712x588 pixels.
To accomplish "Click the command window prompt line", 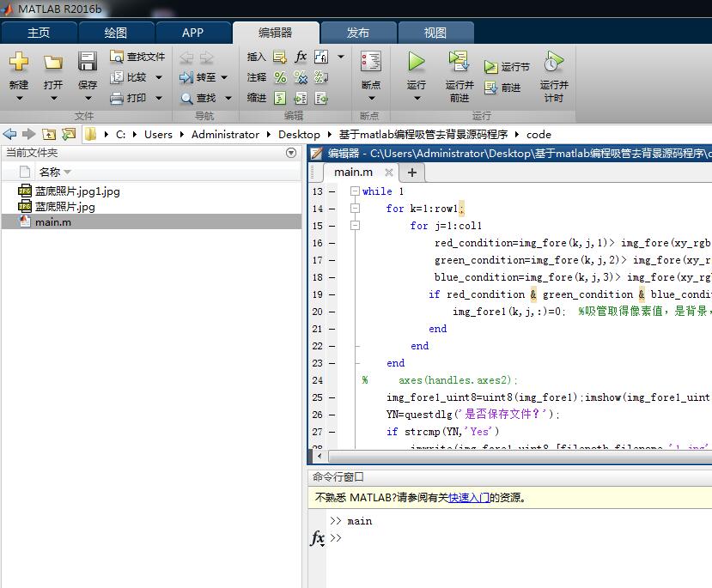I will (x=519, y=538).
